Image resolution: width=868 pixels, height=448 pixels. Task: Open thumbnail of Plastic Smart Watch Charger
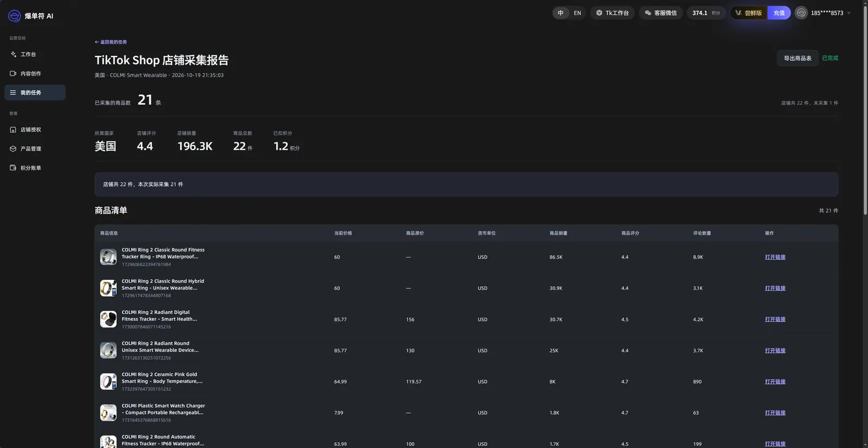[108, 413]
